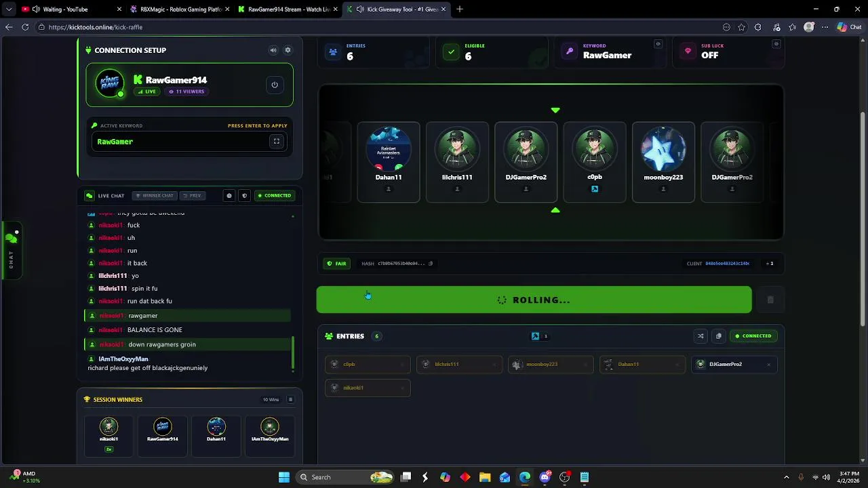The height and width of the screenshot is (488, 868).
Task: Click the Connected status in Live Chat
Action: click(x=274, y=195)
